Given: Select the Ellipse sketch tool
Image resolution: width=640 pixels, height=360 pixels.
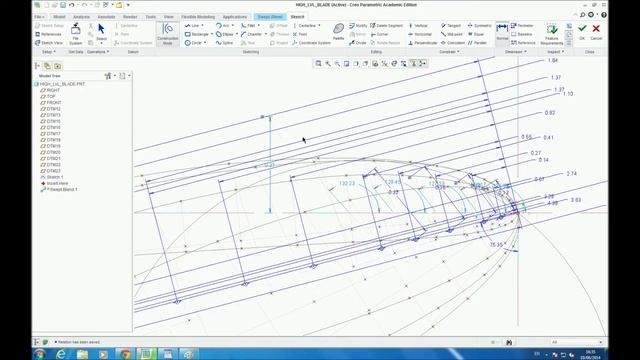Looking at the screenshot, I should click(x=224, y=34).
